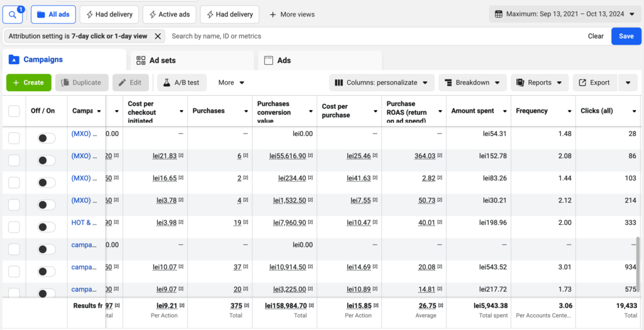Screen dimensions: 644x330
Task: Click the Export arrow icon
Action: (x=582, y=82)
